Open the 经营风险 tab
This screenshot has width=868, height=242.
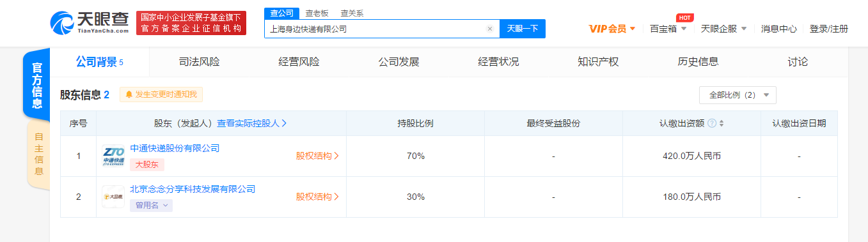299,62
